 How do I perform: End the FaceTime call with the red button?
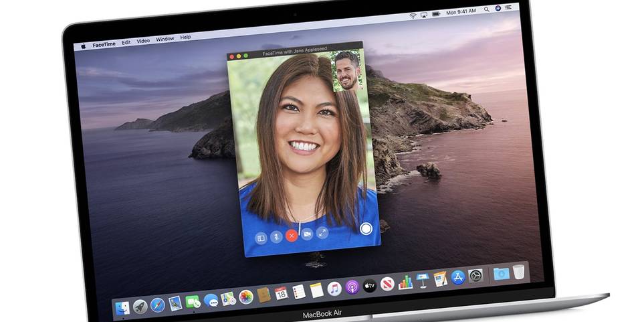click(x=292, y=236)
